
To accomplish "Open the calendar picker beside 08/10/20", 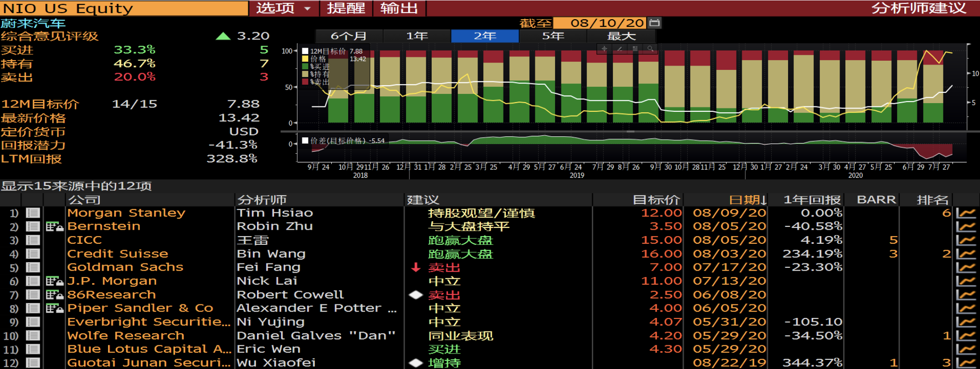I will (654, 23).
